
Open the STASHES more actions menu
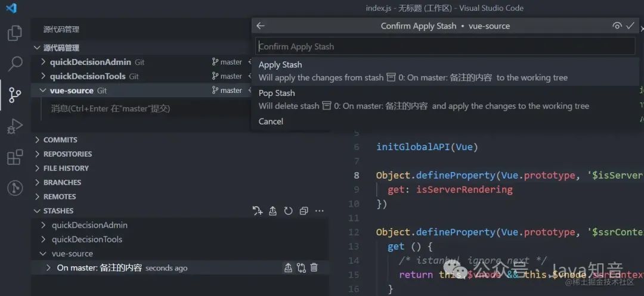coord(319,211)
